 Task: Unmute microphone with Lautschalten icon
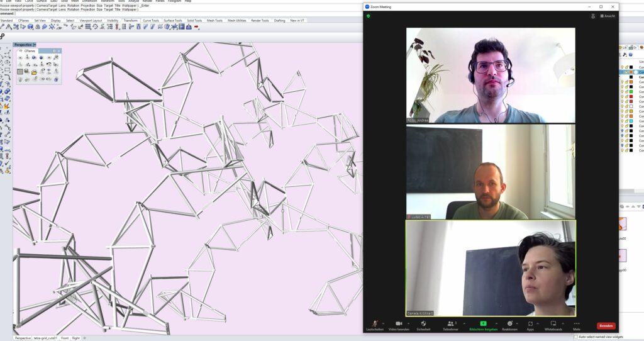[374, 323]
